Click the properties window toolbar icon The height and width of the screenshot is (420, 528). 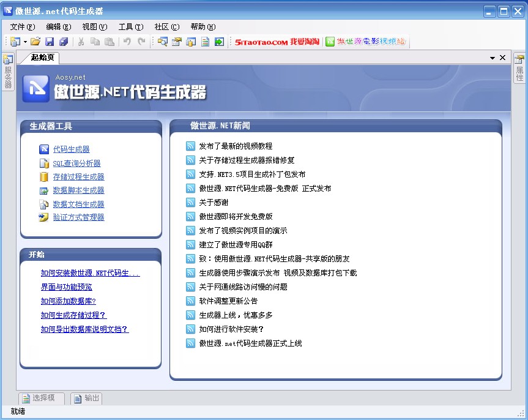pos(177,42)
